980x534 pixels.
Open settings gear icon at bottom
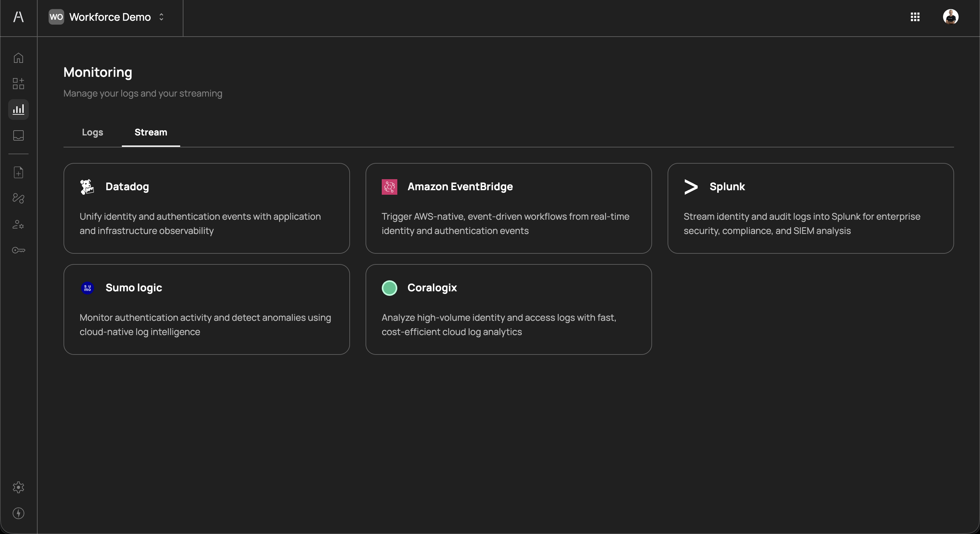(x=18, y=487)
